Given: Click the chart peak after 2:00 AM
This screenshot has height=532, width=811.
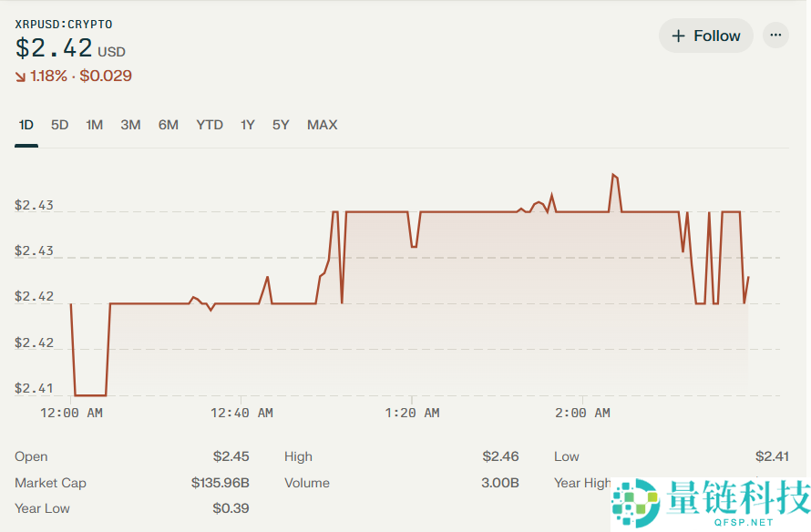Looking at the screenshot, I should [x=613, y=174].
